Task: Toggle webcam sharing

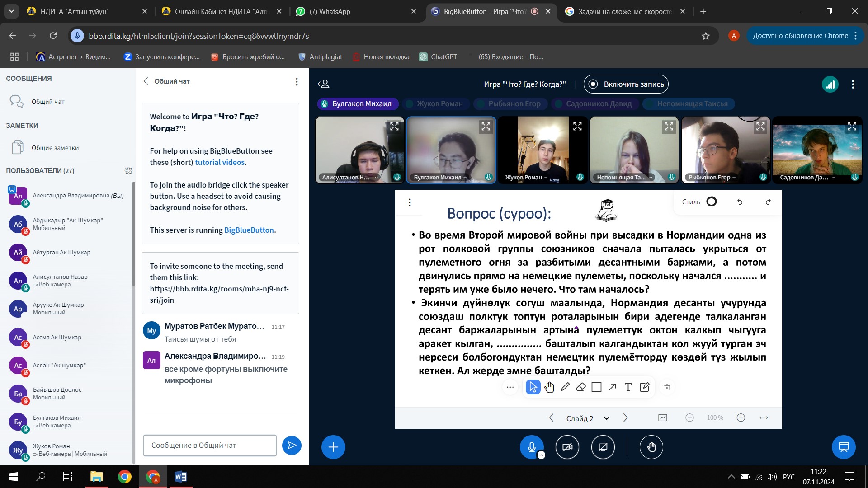Action: tap(567, 447)
